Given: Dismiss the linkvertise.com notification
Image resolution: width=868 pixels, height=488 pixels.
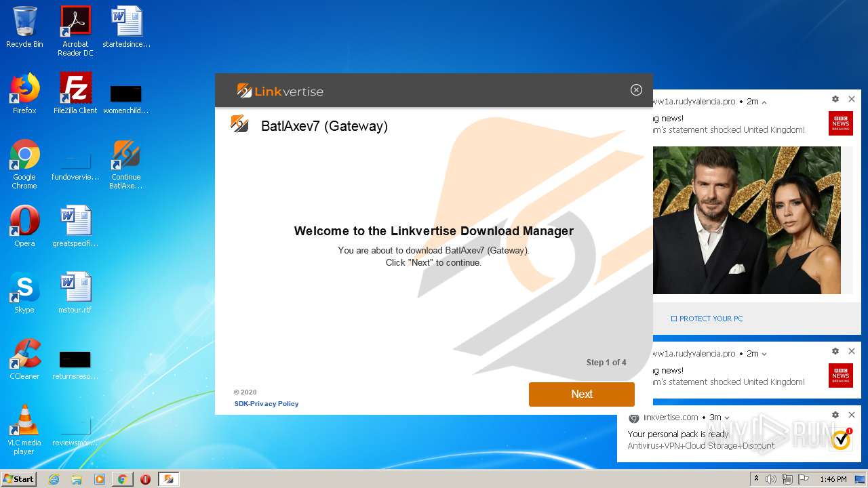Looking at the screenshot, I should 852,415.
